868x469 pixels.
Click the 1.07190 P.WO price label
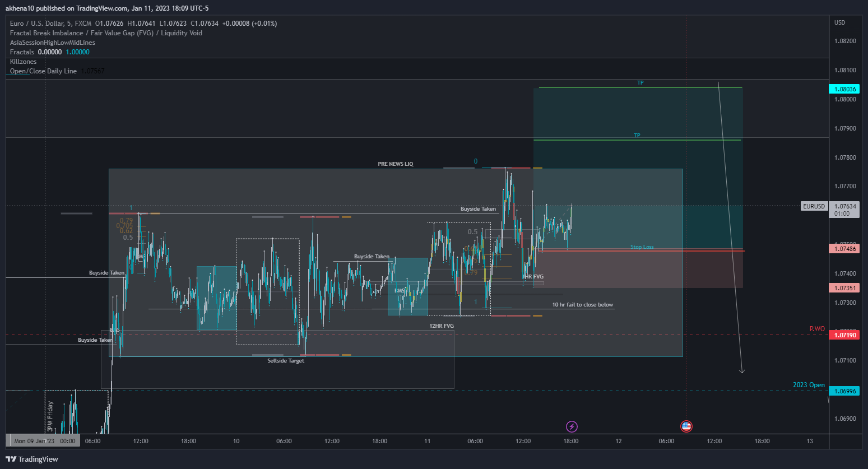pos(844,335)
